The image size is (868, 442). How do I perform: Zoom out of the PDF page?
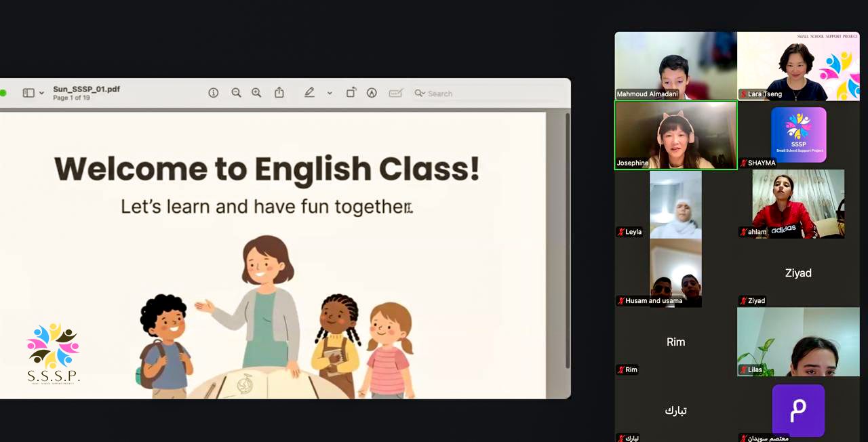[x=236, y=93]
